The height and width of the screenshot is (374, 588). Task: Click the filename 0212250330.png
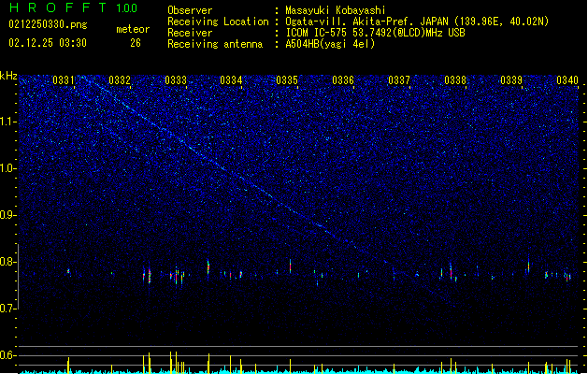pyautogui.click(x=48, y=24)
